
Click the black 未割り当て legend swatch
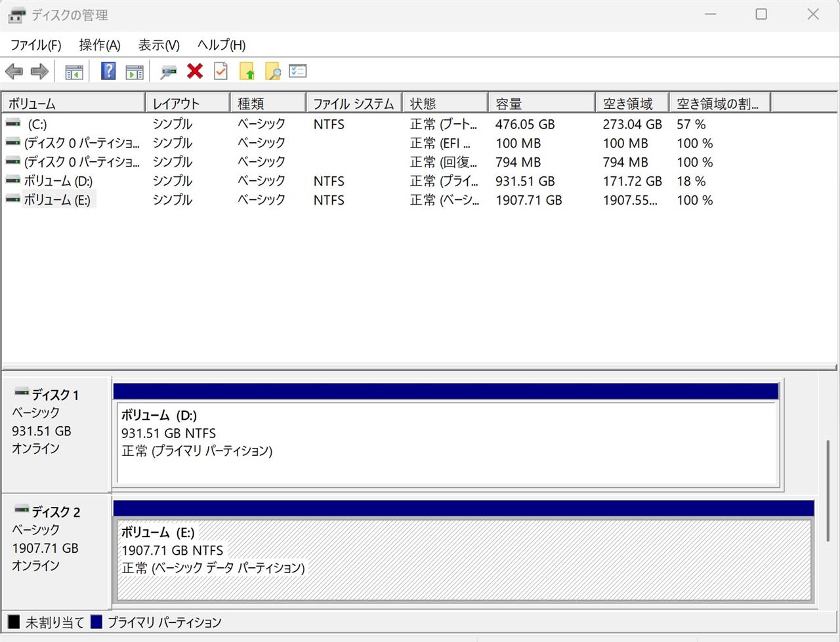tap(14, 622)
